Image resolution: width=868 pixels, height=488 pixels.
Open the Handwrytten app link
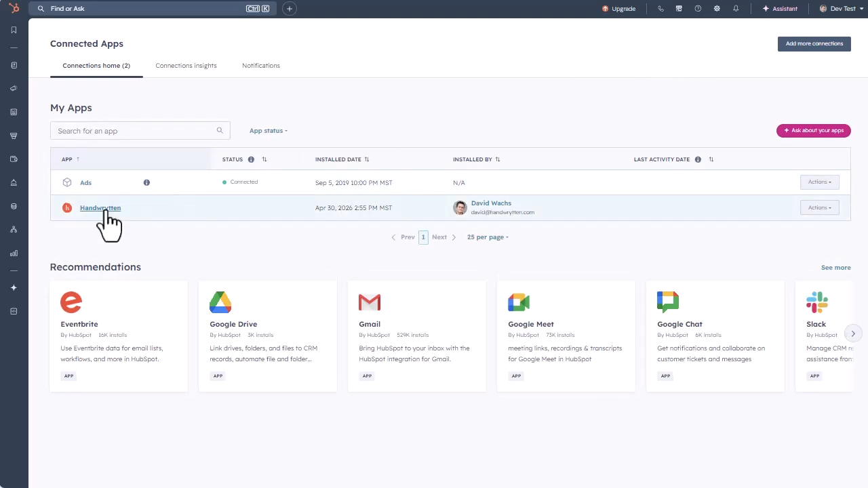[100, 208]
